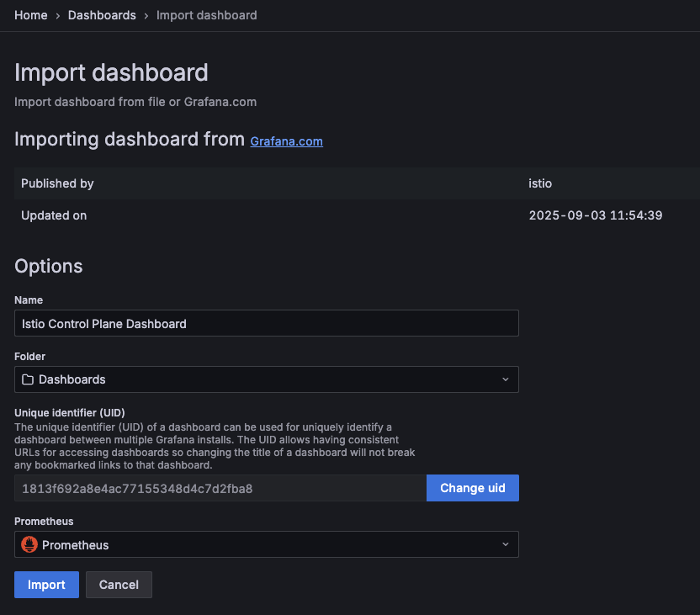This screenshot has height=615, width=700.
Task: Click the 'Unique identifier (UID)' label
Action: pos(70,413)
